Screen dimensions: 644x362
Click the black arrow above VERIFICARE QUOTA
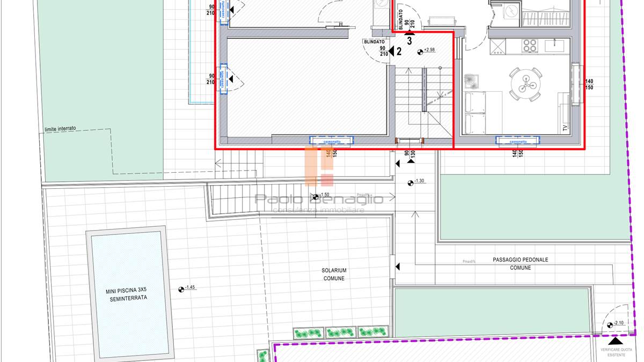616,340
